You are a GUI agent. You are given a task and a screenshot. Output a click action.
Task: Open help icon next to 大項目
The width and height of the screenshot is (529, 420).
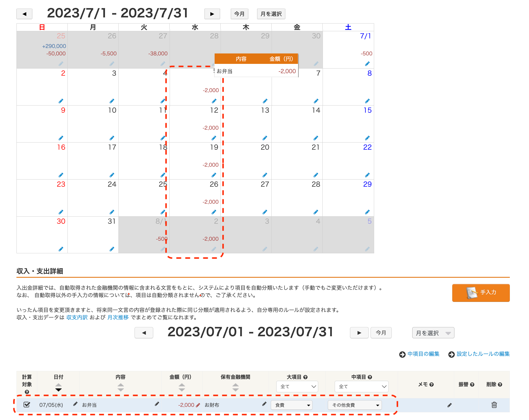click(x=305, y=377)
